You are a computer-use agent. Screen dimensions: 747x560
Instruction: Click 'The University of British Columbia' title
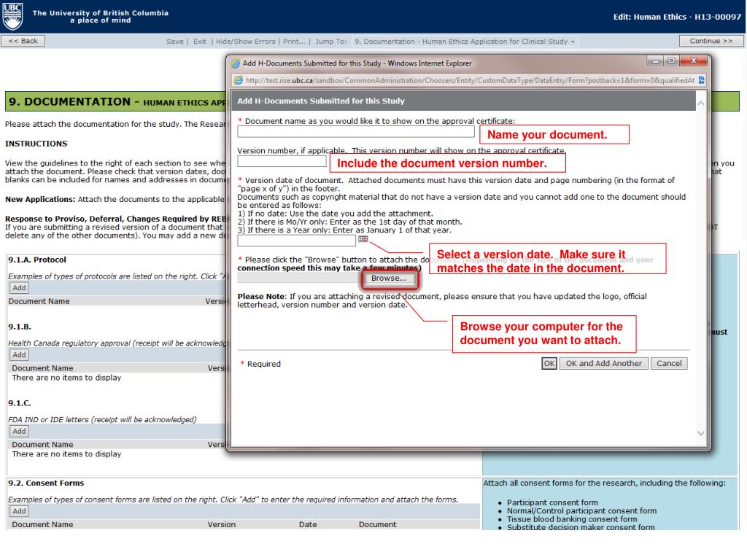point(101,13)
